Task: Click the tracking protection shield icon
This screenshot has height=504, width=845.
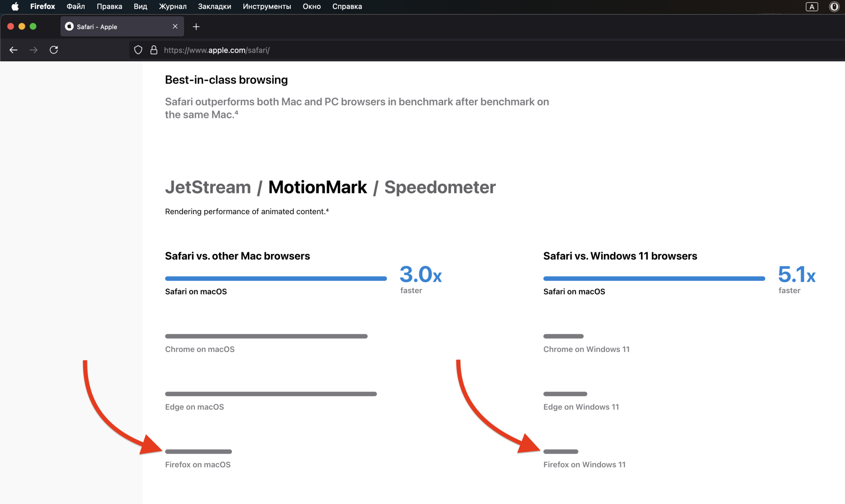Action: pos(138,50)
